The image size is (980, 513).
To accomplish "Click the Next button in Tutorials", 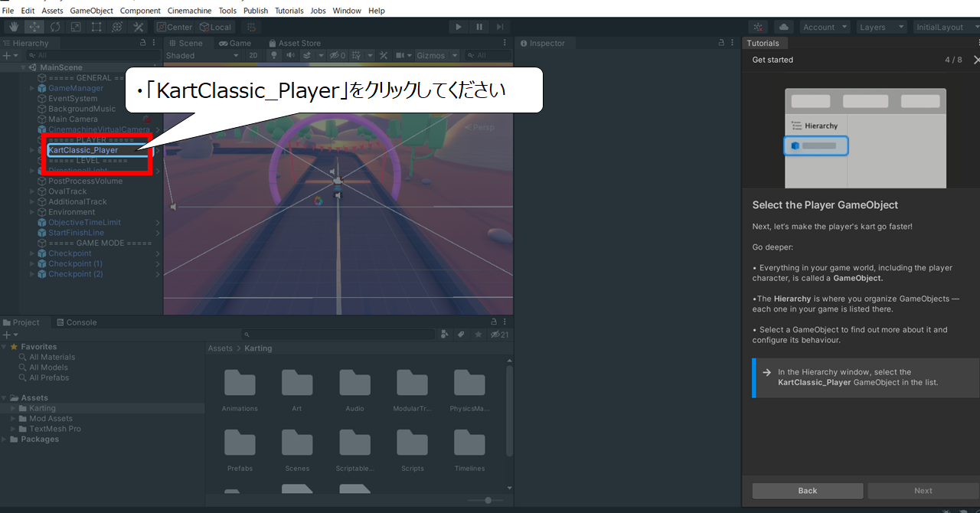I will [923, 491].
